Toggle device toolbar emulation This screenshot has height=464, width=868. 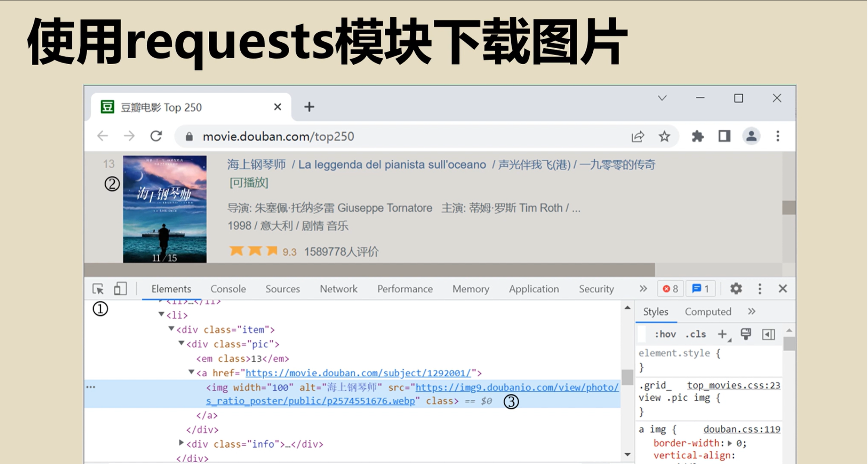coord(120,288)
